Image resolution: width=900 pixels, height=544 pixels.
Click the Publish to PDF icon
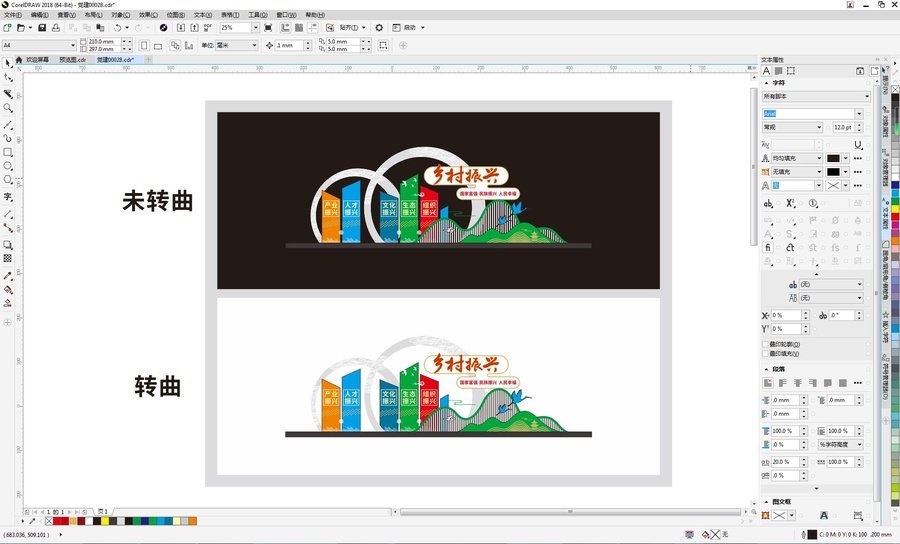[208, 28]
